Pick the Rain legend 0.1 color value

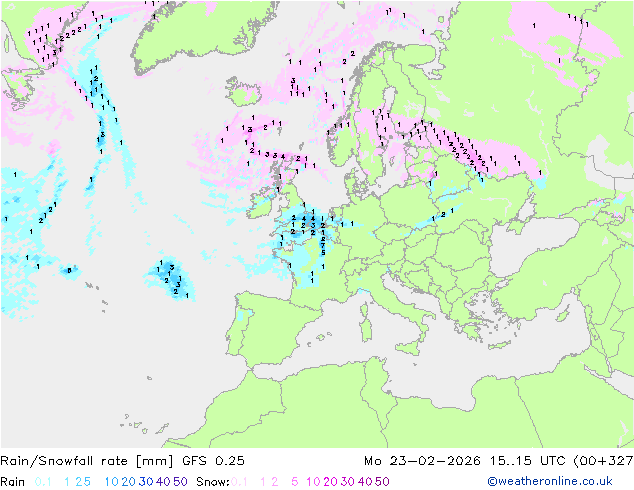(x=43, y=482)
